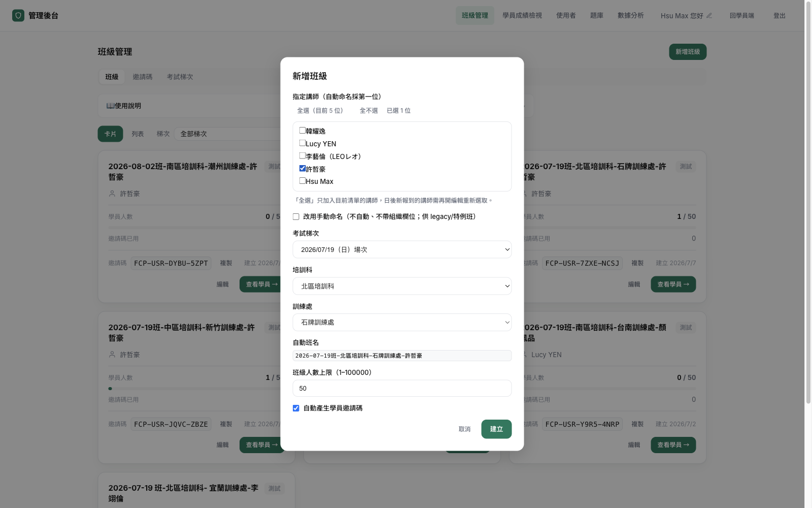This screenshot has height=508, width=812.
Task: Select the 李藝倫（LEOレオ）checkbox
Action: pyautogui.click(x=302, y=156)
